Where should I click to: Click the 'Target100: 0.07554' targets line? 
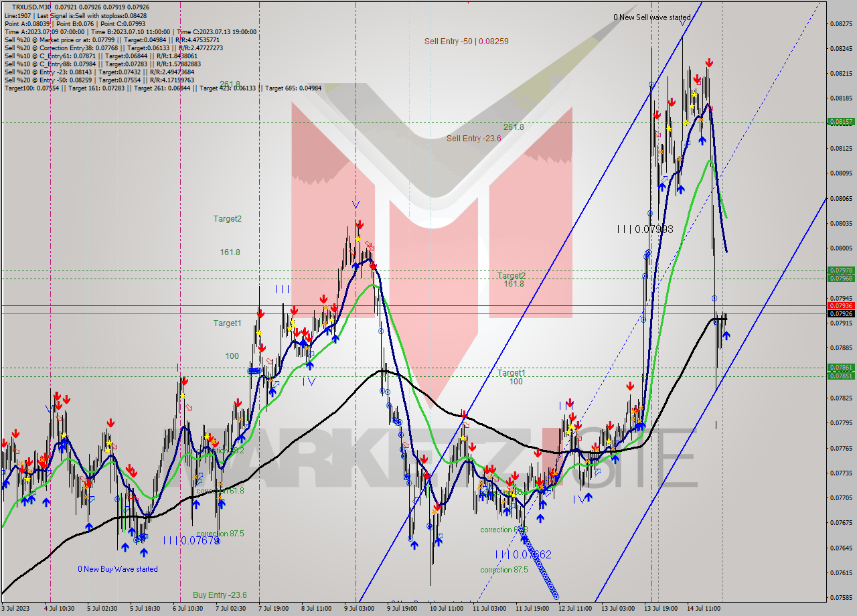(x=163, y=88)
